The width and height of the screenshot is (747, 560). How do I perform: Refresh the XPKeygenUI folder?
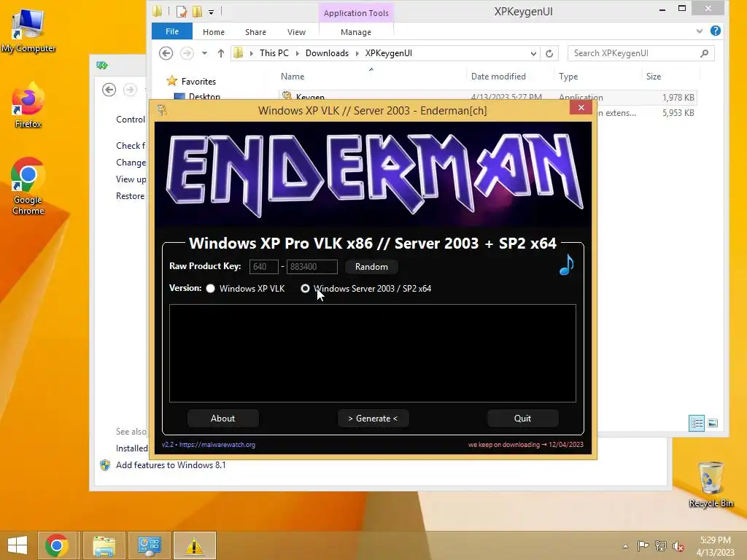549,53
